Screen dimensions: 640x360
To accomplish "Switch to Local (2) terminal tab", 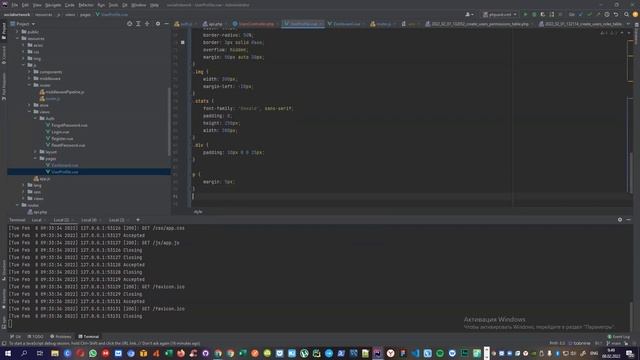I will pos(62,220).
